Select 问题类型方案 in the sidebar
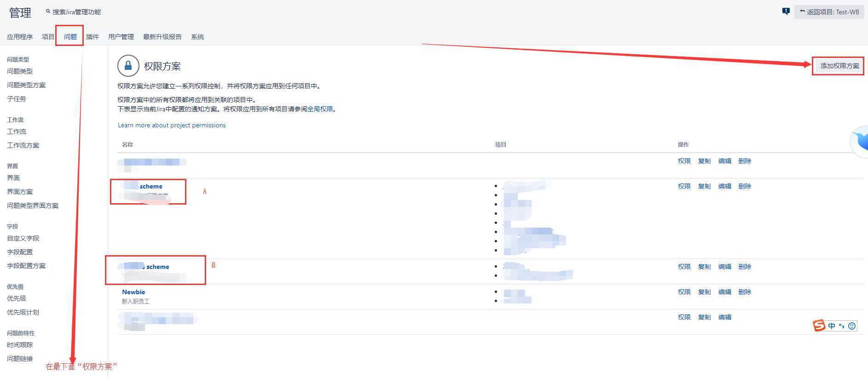The height and width of the screenshot is (377, 868). (26, 85)
